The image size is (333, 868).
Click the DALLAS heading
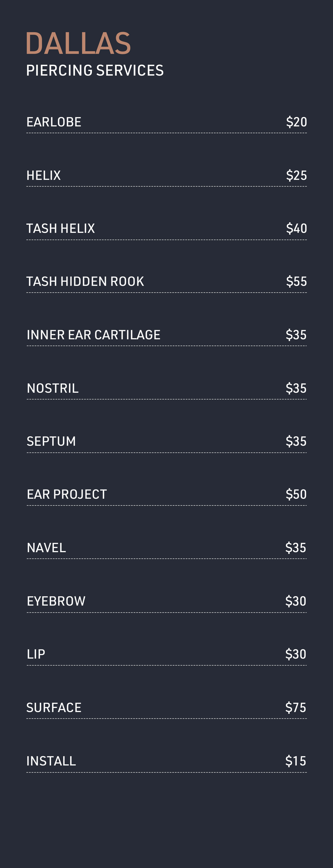78,43
